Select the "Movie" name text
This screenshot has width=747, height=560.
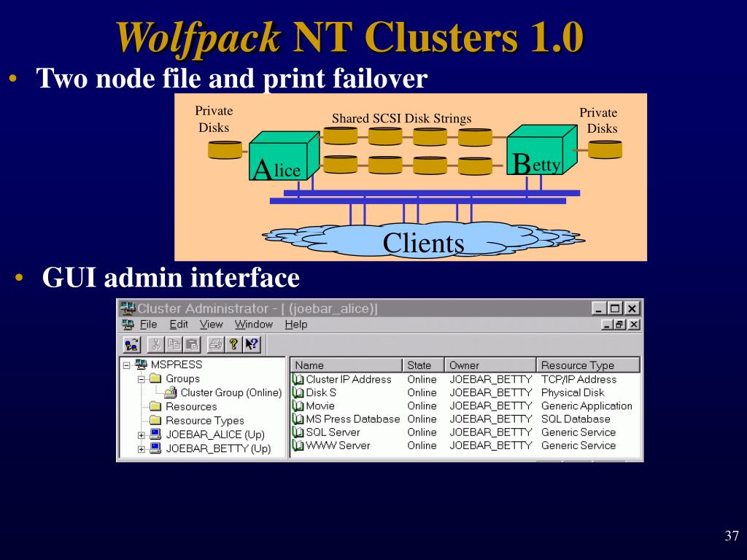tap(320, 405)
